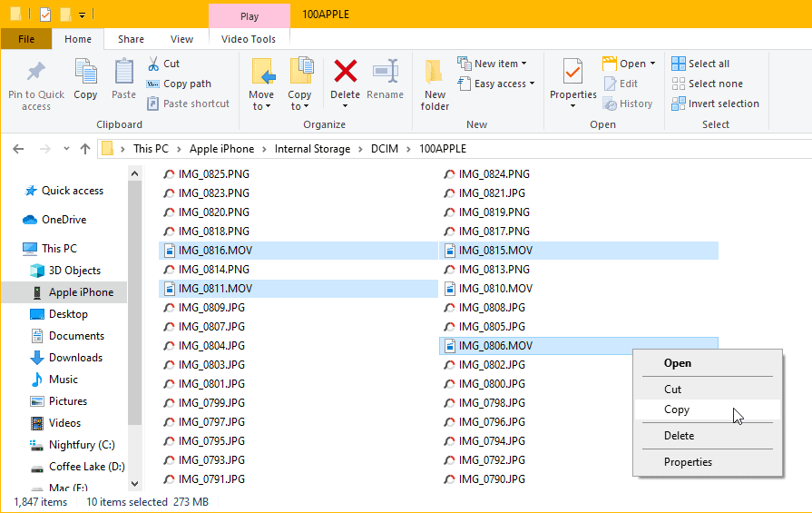Click sidebar scrollbar up arrow
This screenshot has height=513, width=812.
[x=134, y=173]
